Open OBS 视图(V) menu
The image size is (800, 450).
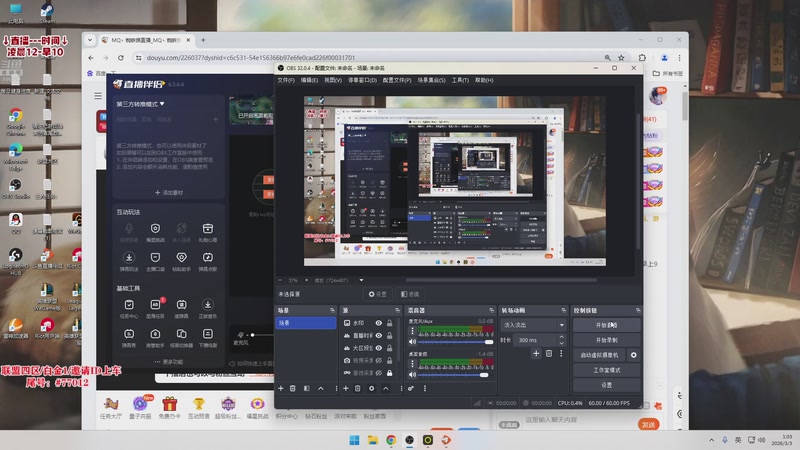pyautogui.click(x=333, y=80)
